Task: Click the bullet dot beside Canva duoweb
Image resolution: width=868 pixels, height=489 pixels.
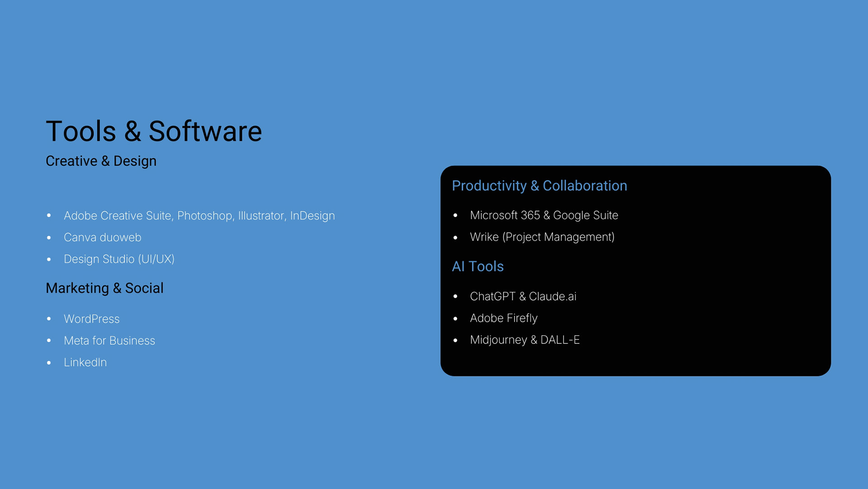Action: (49, 237)
